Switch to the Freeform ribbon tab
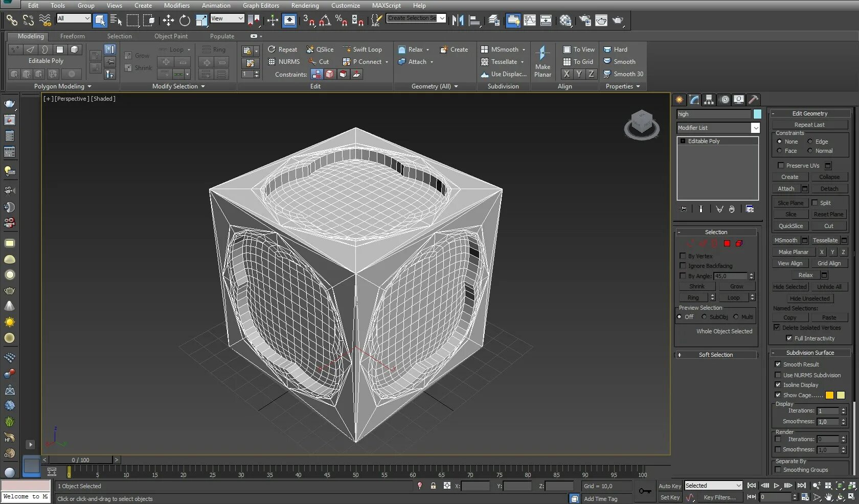 72,36
